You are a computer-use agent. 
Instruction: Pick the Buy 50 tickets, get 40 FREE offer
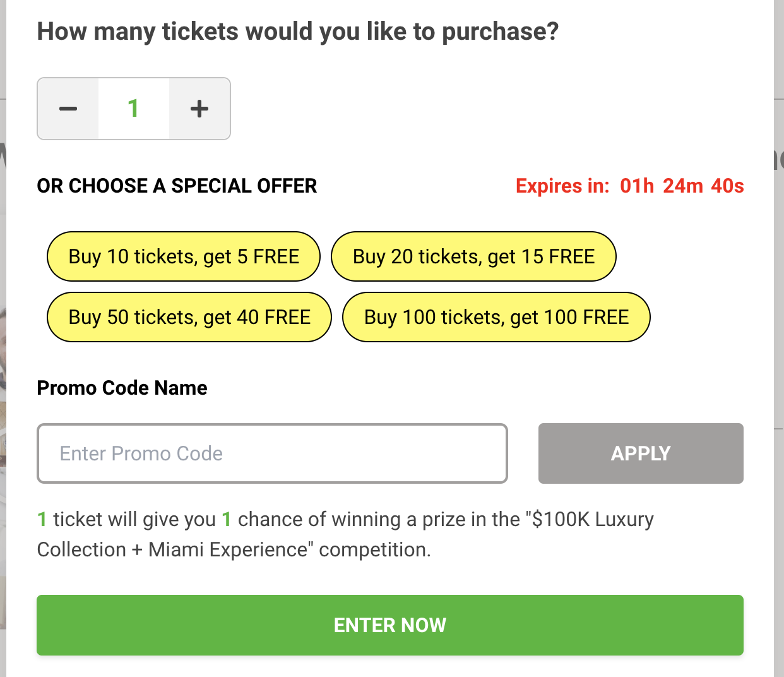189,317
